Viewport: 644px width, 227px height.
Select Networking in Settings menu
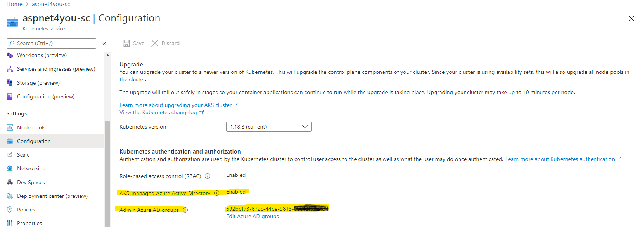(x=31, y=168)
